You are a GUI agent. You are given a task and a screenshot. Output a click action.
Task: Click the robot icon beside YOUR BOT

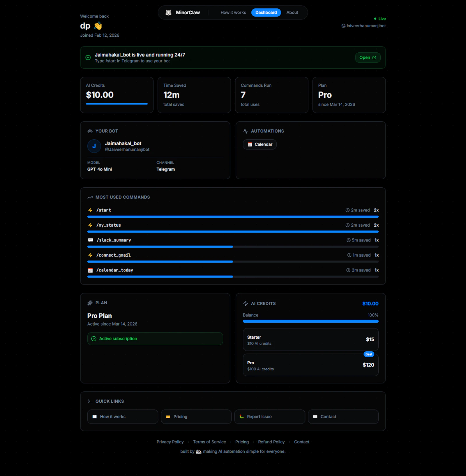coord(90,131)
